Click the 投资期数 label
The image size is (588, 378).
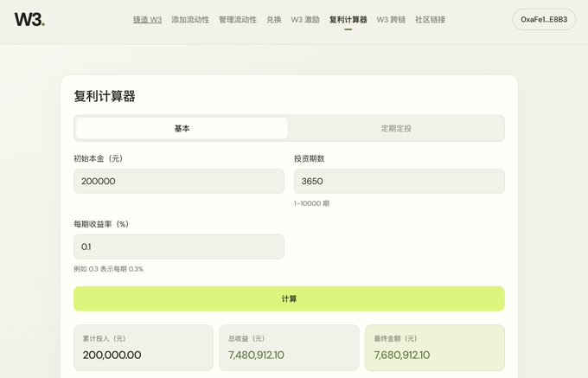tap(309, 158)
